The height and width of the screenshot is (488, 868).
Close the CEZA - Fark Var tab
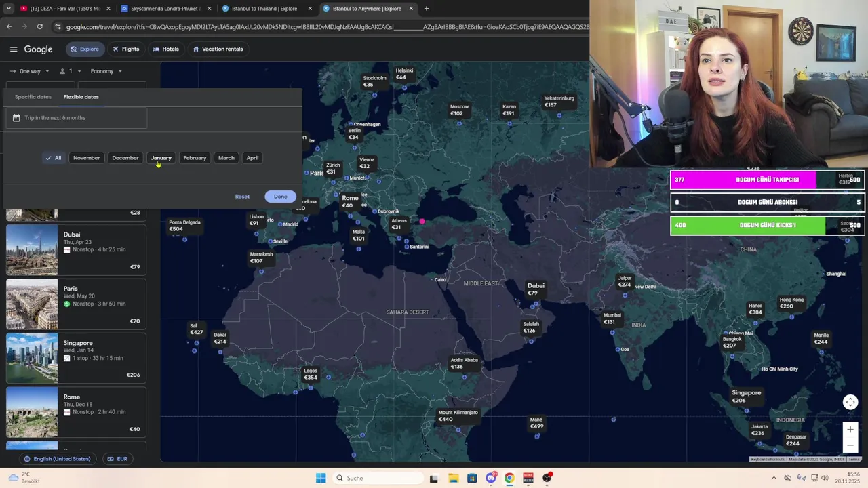108,9
